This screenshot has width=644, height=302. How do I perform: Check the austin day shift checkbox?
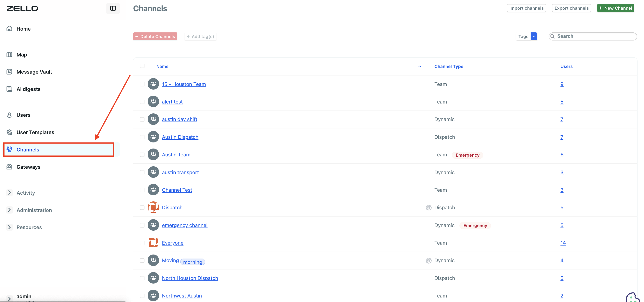click(x=142, y=119)
